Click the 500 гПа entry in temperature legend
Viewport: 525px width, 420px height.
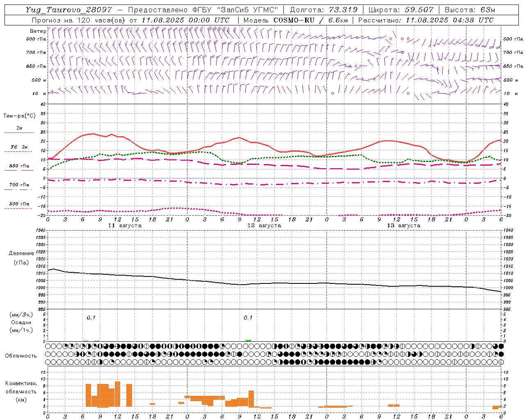[x=19, y=204]
